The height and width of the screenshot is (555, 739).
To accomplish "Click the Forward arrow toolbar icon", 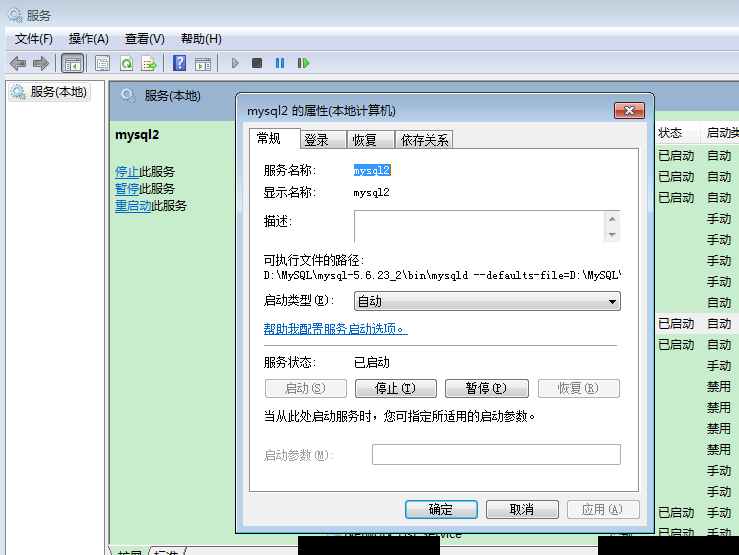I will click(x=41, y=63).
